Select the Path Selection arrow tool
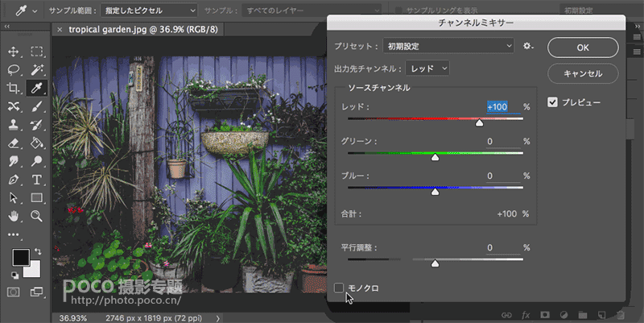 [13, 197]
